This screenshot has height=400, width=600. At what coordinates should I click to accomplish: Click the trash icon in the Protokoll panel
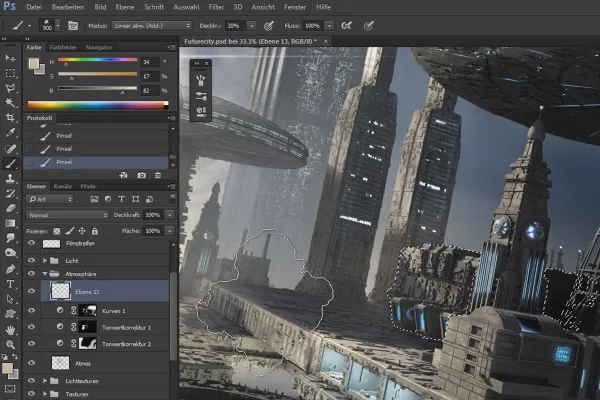[158, 175]
